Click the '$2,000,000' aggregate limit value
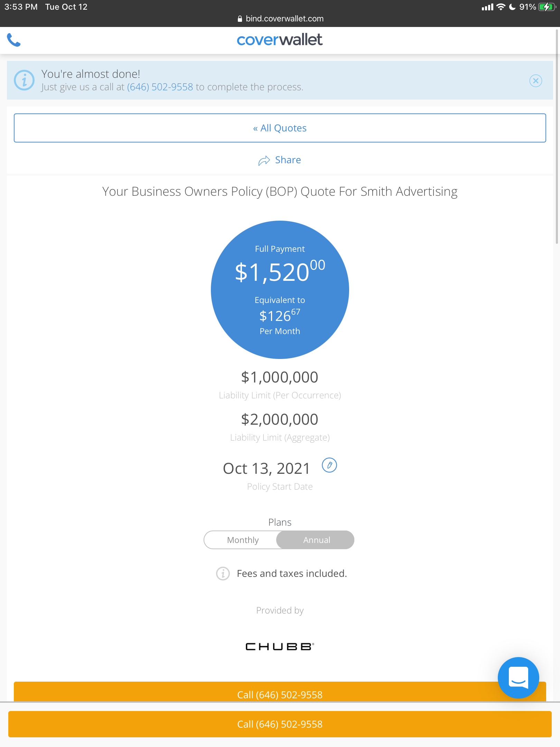The height and width of the screenshot is (747, 560). [x=280, y=419]
